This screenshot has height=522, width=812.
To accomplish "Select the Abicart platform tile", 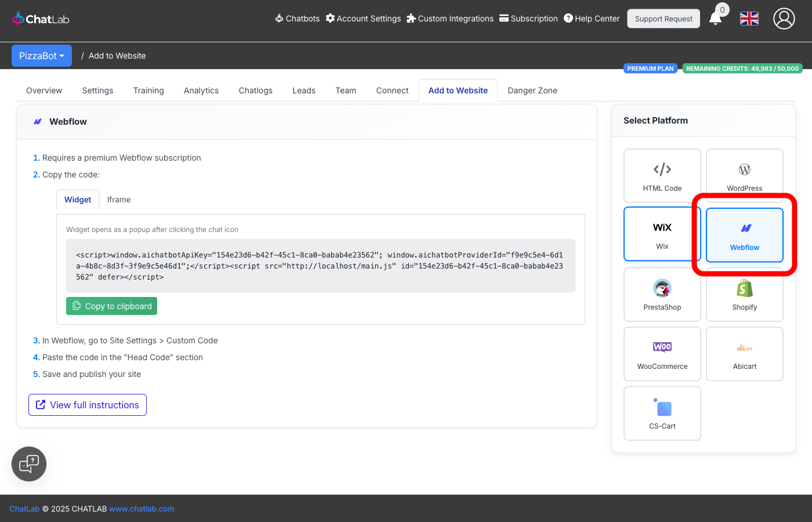I will [x=744, y=354].
